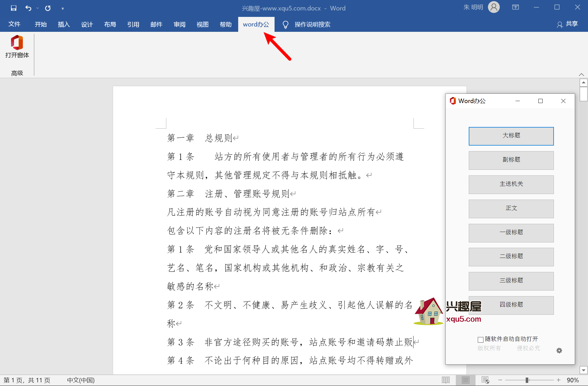Apply 一级标题 heading style
The height and width of the screenshot is (386, 588).
click(511, 233)
